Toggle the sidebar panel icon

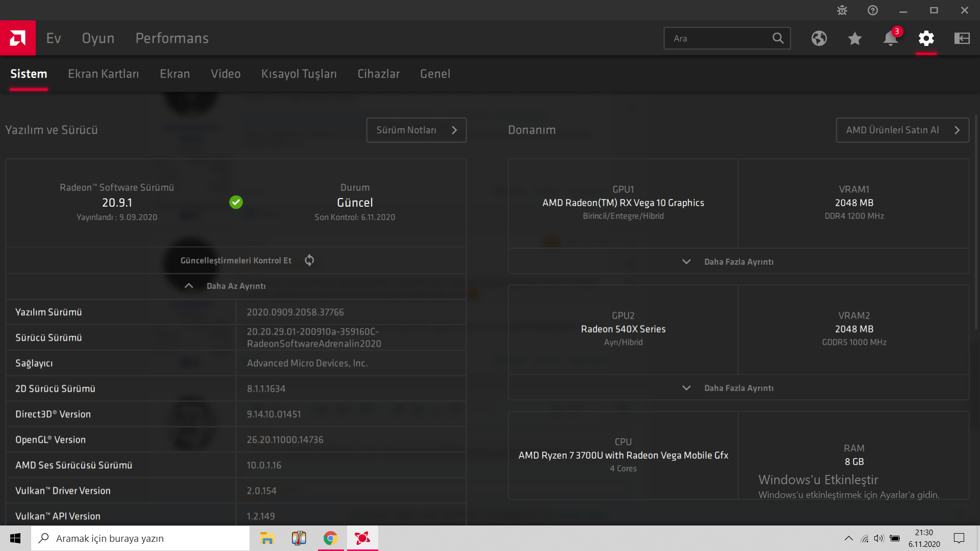[962, 38]
